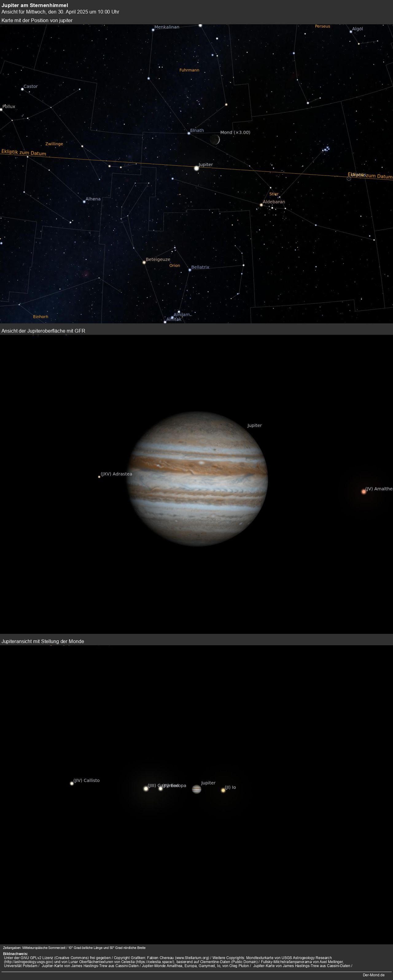This screenshot has width=393, height=980.
Task: Click the Aldebaran star label
Action: 274,202
